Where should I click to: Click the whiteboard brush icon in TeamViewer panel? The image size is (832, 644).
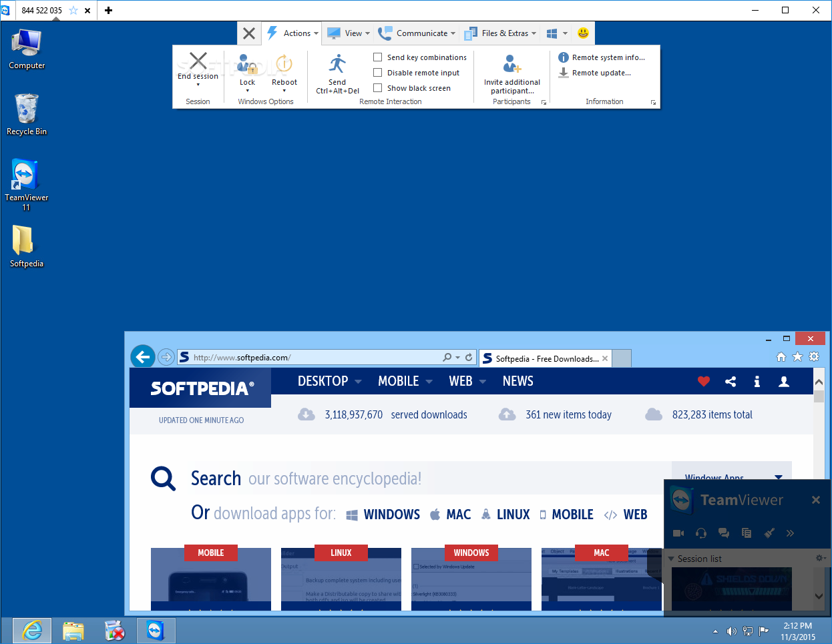click(769, 533)
